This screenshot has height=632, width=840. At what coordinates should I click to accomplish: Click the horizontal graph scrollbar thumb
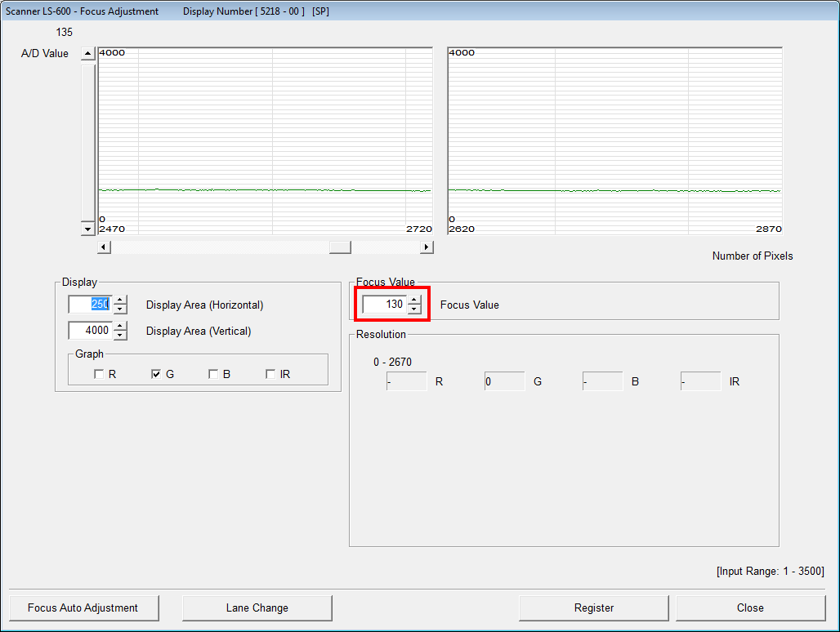(x=340, y=247)
